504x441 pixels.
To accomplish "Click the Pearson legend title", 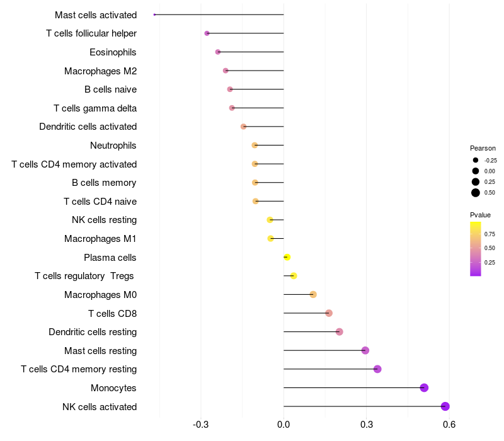I will (x=483, y=148).
